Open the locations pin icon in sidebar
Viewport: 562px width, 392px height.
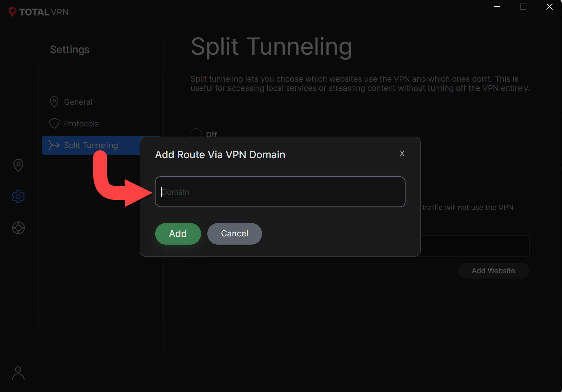pyautogui.click(x=18, y=166)
